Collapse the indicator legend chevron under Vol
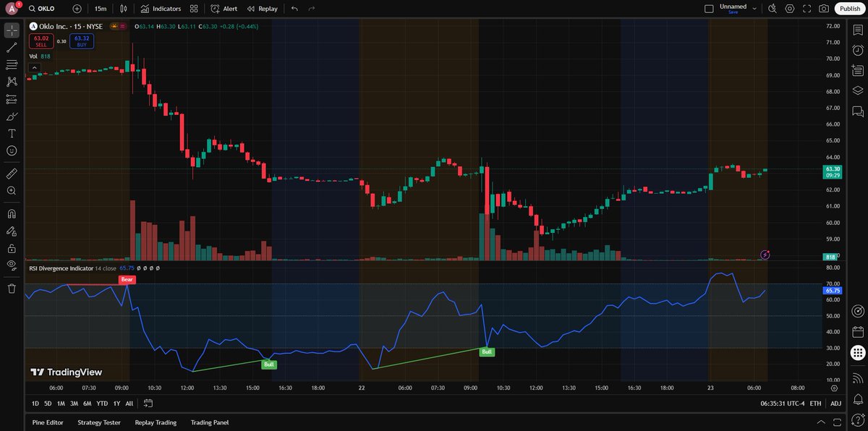Image resolution: width=868 pixels, height=431 pixels. coord(33,67)
